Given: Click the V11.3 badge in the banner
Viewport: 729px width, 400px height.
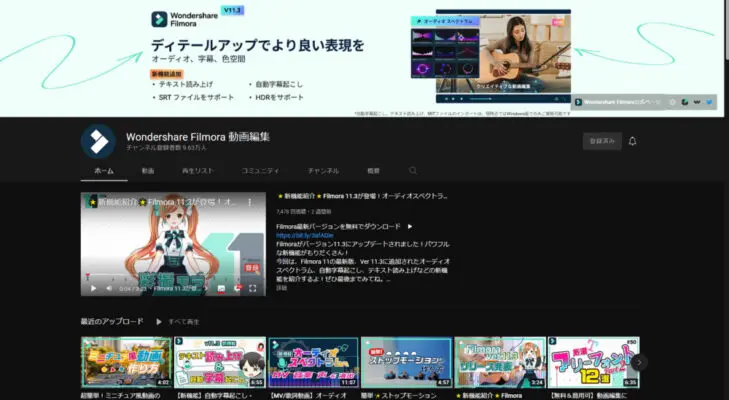Looking at the screenshot, I should (232, 10).
